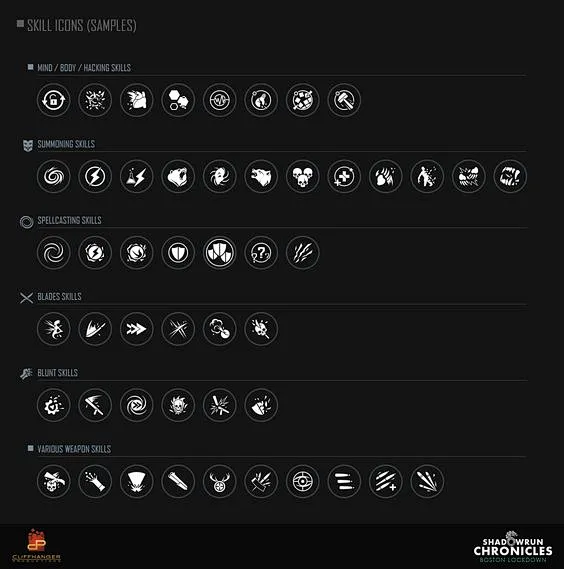
Task: Click the deer antlers crosshair weapon icon
Action: tap(219, 481)
